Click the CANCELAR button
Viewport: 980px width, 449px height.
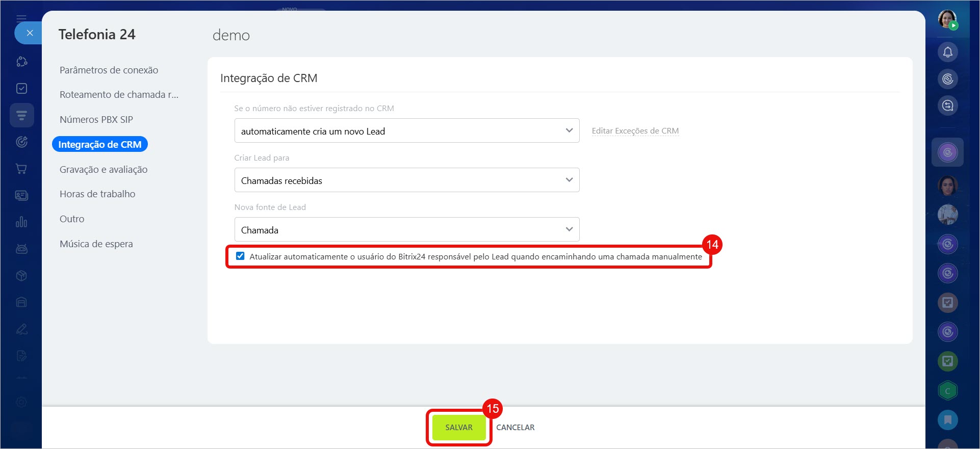(x=515, y=428)
